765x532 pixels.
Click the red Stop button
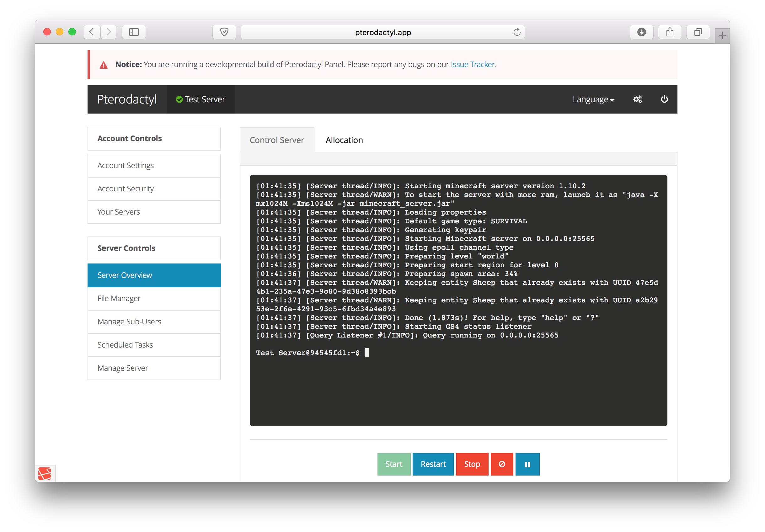[x=472, y=464]
